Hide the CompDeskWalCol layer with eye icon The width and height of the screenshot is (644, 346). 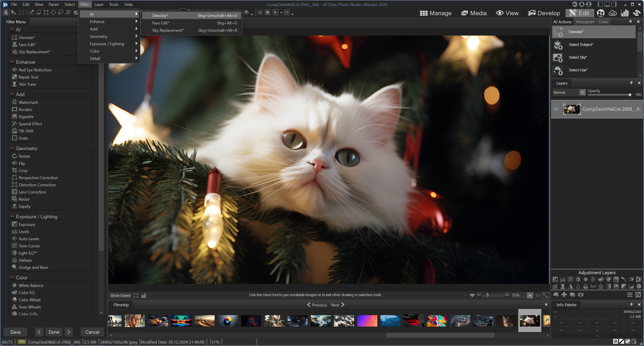556,109
